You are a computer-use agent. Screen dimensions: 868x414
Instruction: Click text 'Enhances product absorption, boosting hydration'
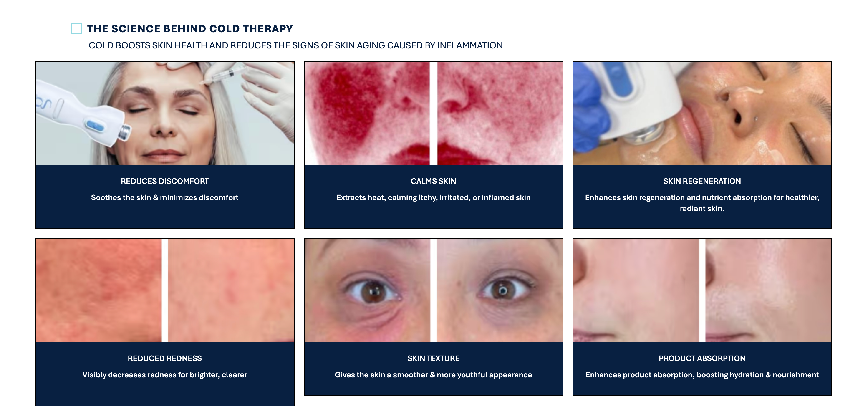(x=702, y=375)
